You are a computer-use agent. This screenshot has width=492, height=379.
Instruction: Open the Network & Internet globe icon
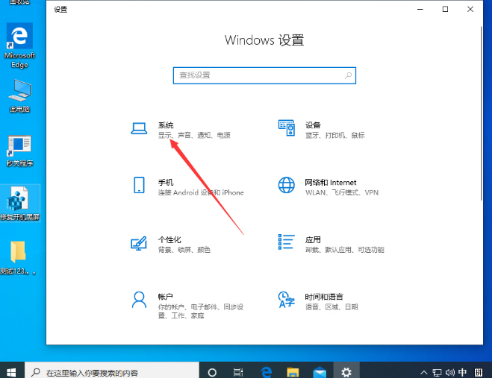(x=286, y=185)
